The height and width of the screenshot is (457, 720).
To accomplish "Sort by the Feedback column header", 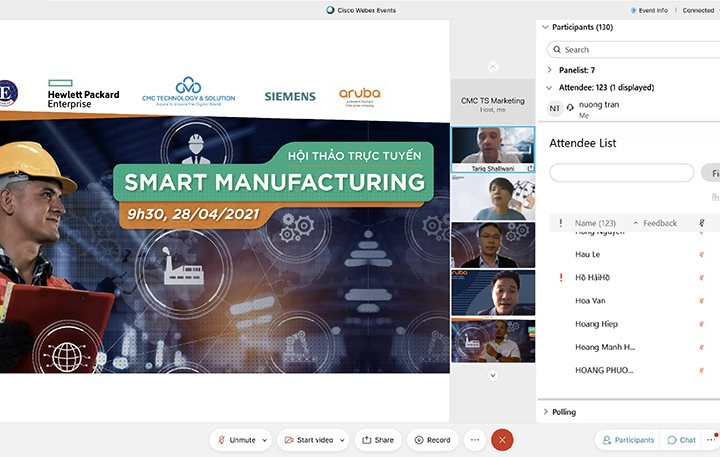I will click(660, 223).
